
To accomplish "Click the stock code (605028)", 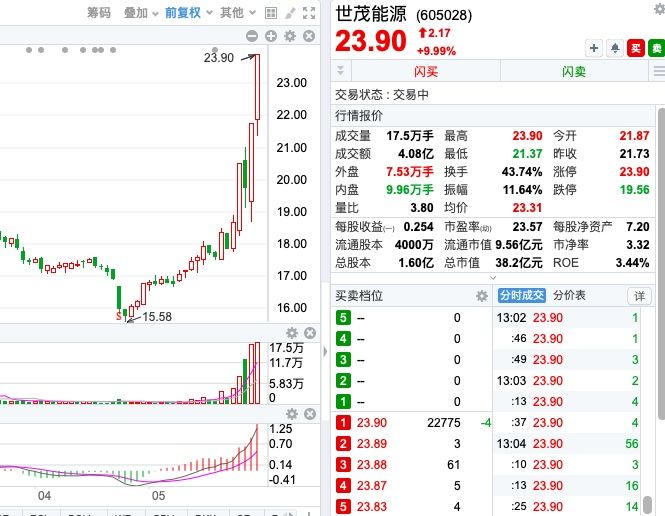I will pos(444,16).
